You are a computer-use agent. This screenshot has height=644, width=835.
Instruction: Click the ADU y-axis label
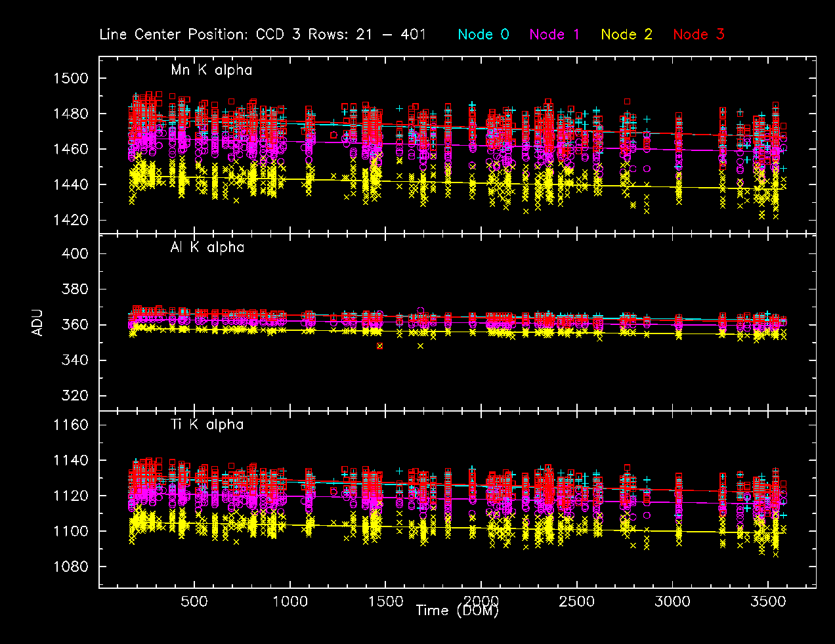(37, 322)
